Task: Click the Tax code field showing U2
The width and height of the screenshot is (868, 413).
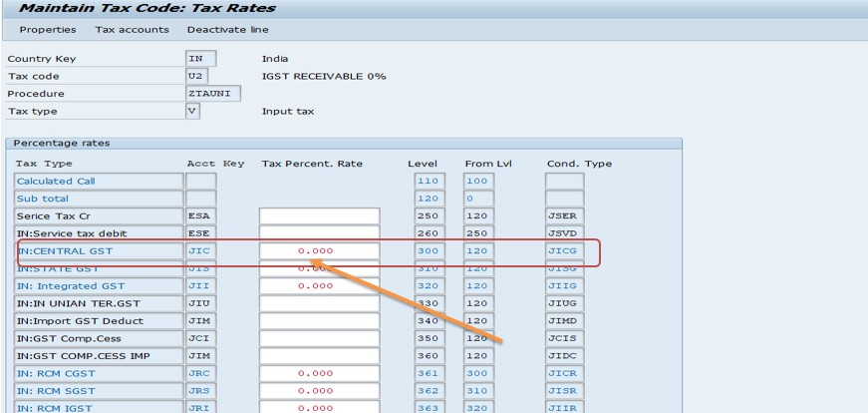Action: pyautogui.click(x=200, y=76)
